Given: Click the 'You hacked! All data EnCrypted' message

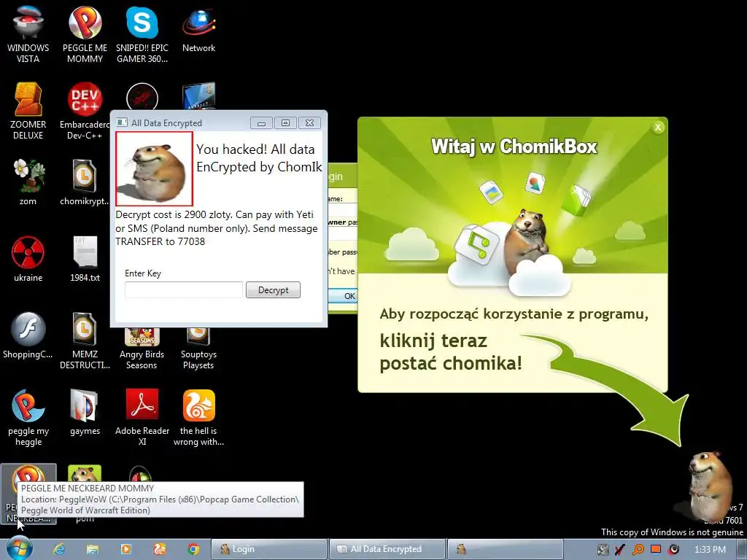Looking at the screenshot, I should point(259,158).
